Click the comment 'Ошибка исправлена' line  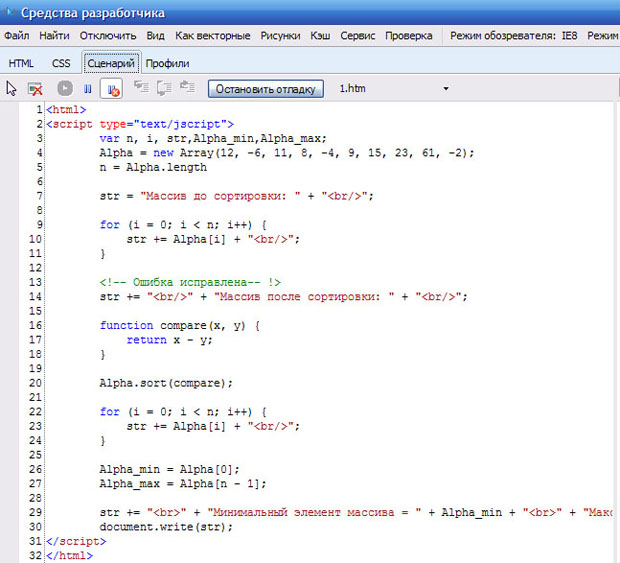[190, 282]
